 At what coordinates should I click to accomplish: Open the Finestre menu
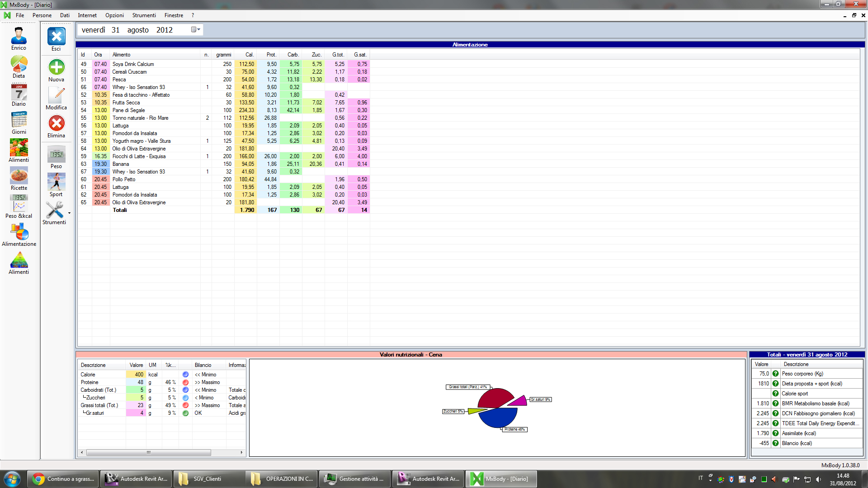point(174,15)
